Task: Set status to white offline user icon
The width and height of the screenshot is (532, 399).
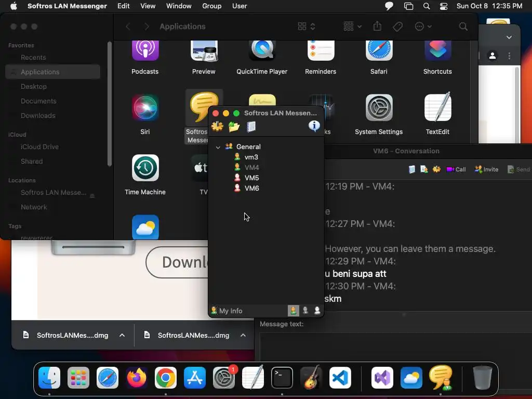Action: [317, 311]
